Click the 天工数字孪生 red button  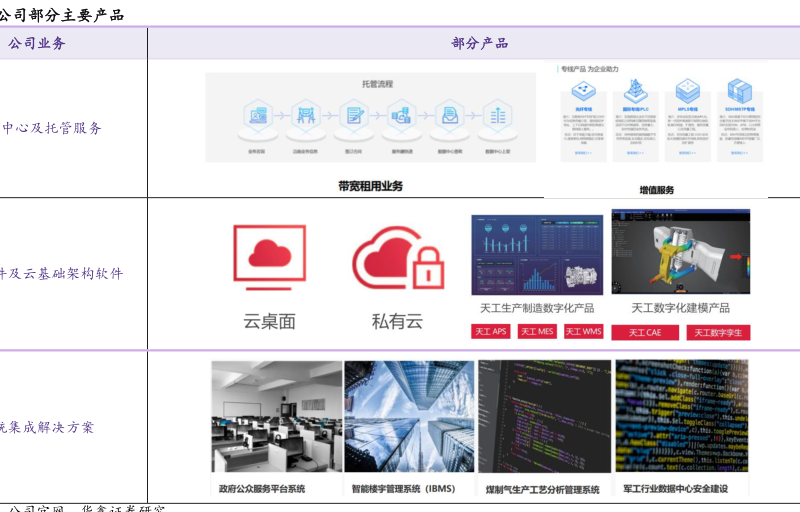tap(718, 333)
